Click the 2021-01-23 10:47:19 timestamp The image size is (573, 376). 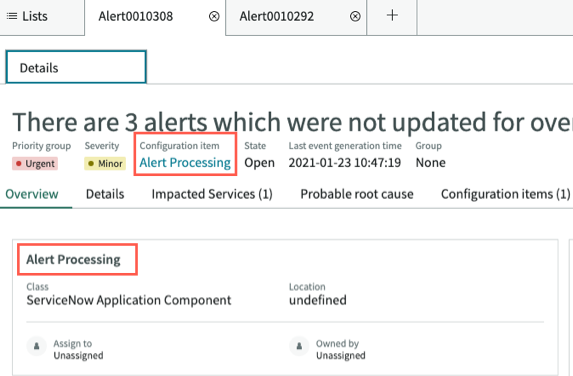[x=345, y=163]
